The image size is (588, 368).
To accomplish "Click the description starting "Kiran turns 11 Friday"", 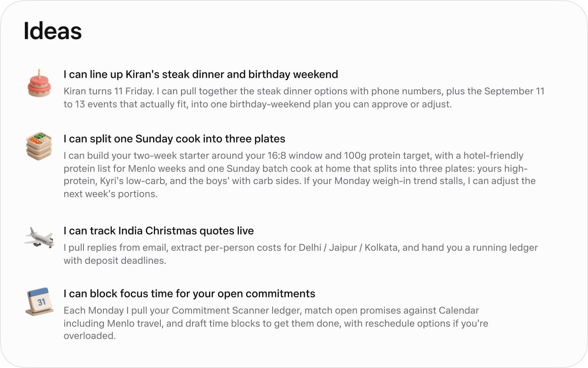I will (304, 98).
